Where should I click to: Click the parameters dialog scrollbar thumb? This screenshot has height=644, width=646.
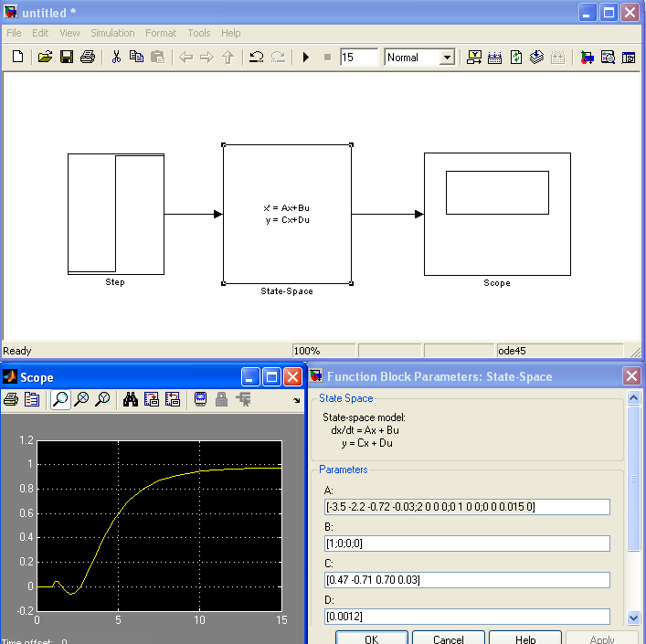(633, 478)
